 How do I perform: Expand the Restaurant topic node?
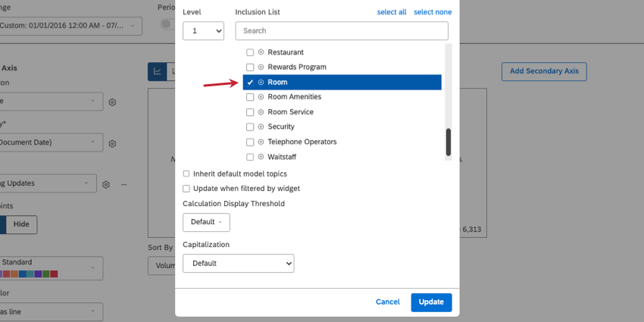[x=261, y=52]
